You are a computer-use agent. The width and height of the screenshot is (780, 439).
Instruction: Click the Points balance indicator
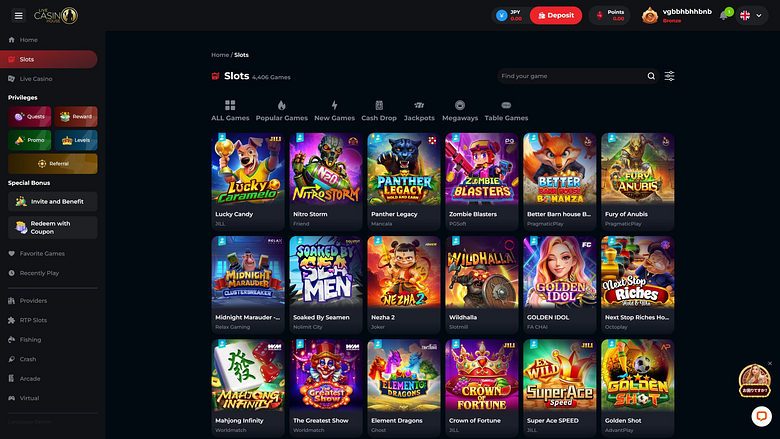tap(610, 15)
